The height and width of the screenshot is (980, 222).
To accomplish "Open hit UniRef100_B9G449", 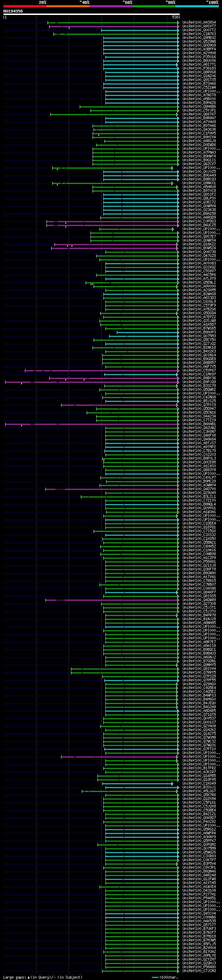I will [x=199, y=175].
